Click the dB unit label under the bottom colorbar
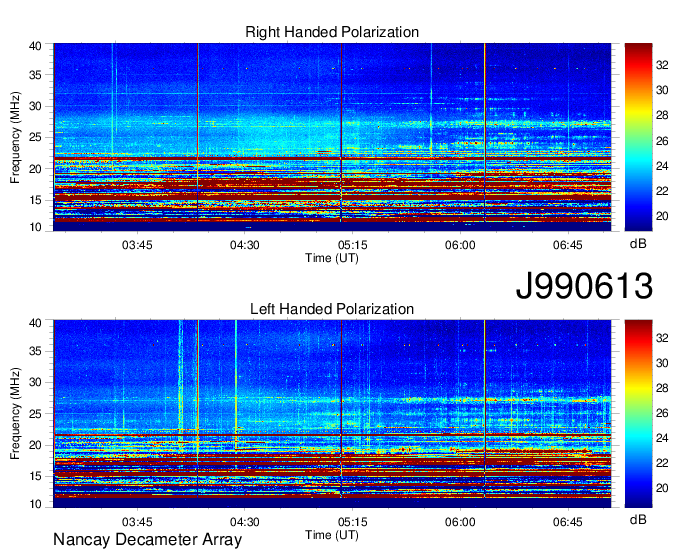Screen dimensions: 680x552 click(x=638, y=519)
